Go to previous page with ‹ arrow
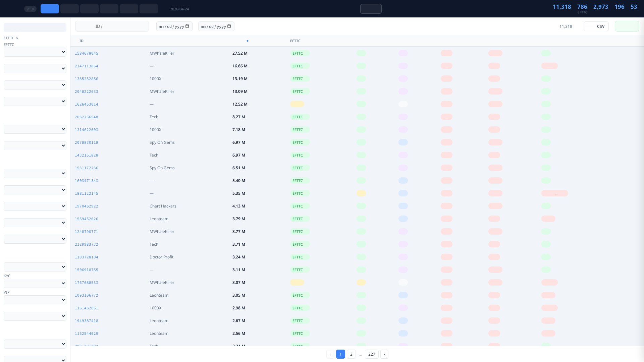 pos(330,354)
